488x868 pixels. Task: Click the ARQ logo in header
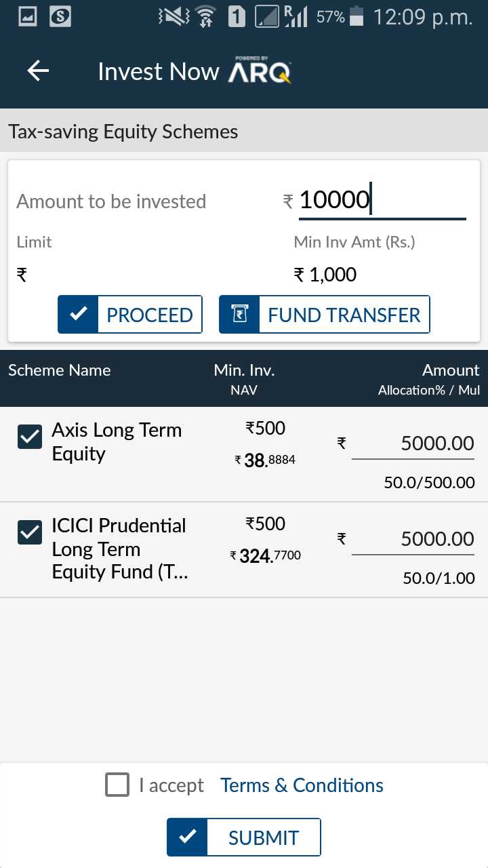point(260,71)
